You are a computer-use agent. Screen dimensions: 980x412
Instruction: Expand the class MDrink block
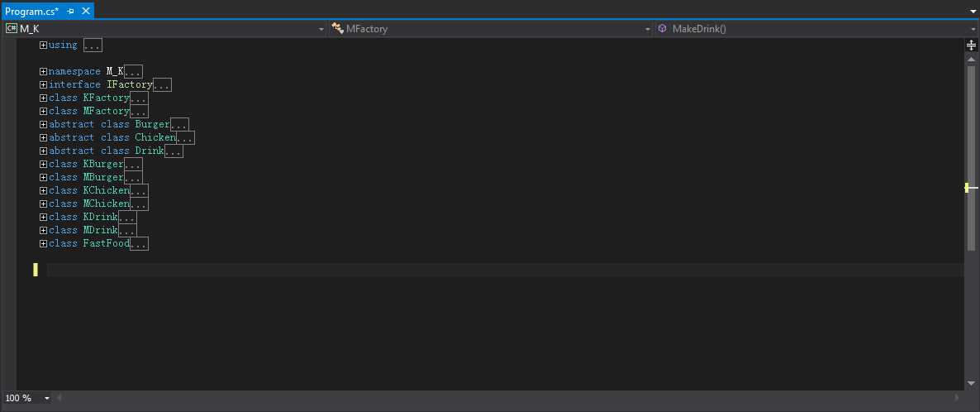point(43,230)
